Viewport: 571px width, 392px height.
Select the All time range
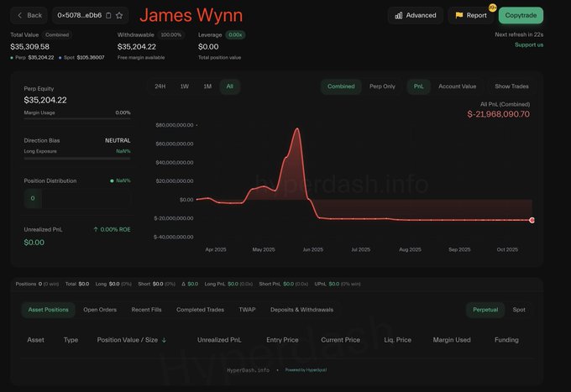230,86
